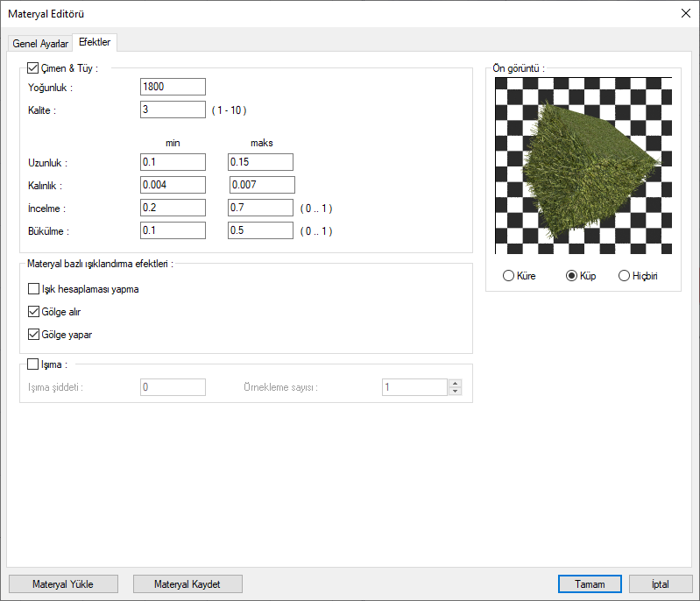The width and height of the screenshot is (700, 601).
Task: Uncheck the Çimen & Tüy checkbox
Action: point(34,67)
